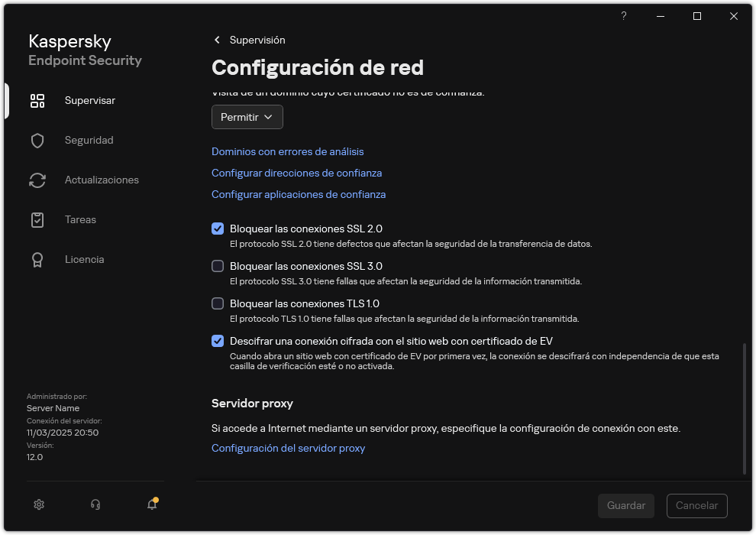The height and width of the screenshot is (535, 756).
Task: Open help via the question mark
Action: coord(623,15)
